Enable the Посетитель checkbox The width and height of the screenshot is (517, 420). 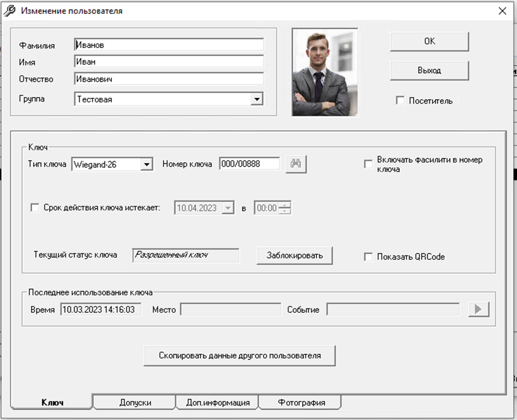pos(400,101)
